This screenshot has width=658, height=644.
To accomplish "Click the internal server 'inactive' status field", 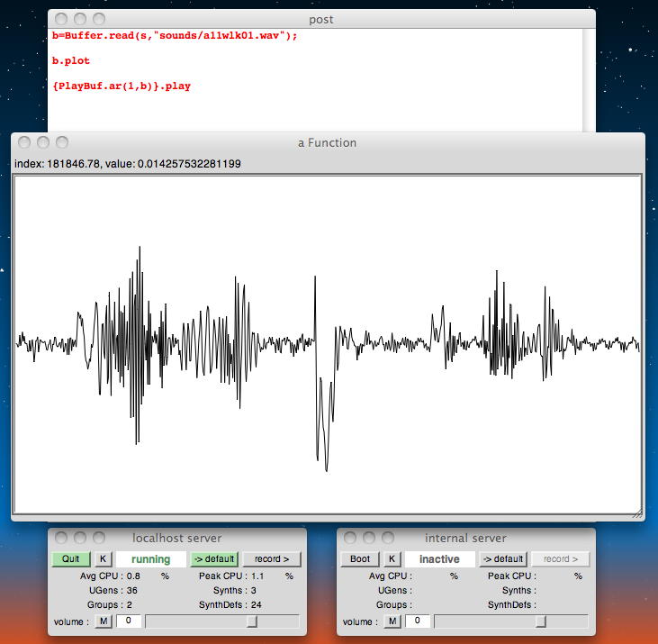I will (440, 558).
